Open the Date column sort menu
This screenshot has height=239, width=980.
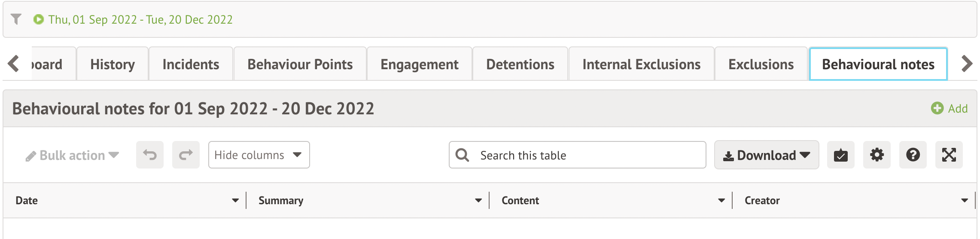coord(235,200)
